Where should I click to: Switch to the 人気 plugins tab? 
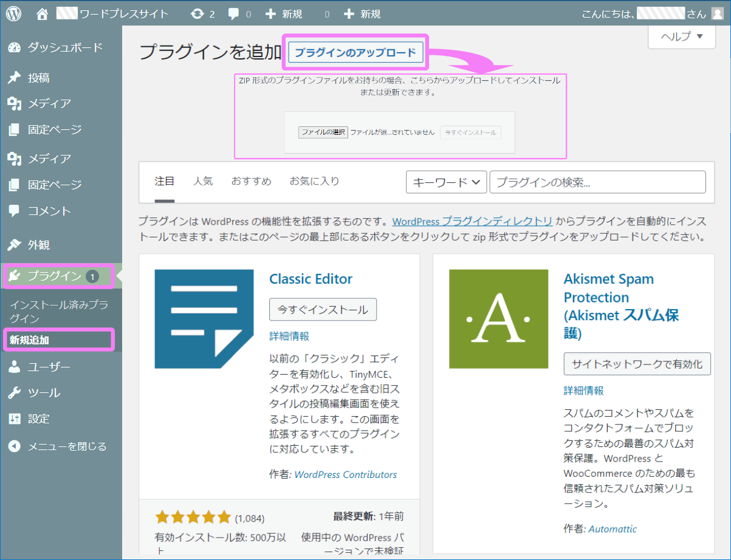tap(203, 180)
